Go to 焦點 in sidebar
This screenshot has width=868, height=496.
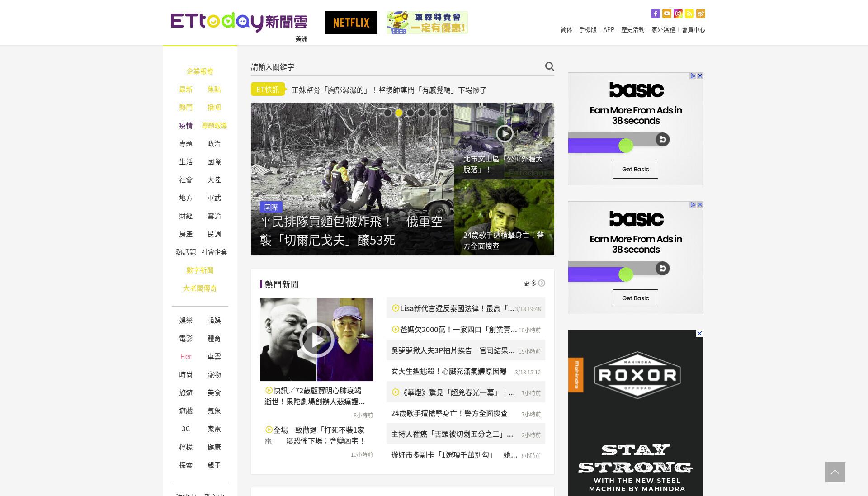[x=214, y=90]
